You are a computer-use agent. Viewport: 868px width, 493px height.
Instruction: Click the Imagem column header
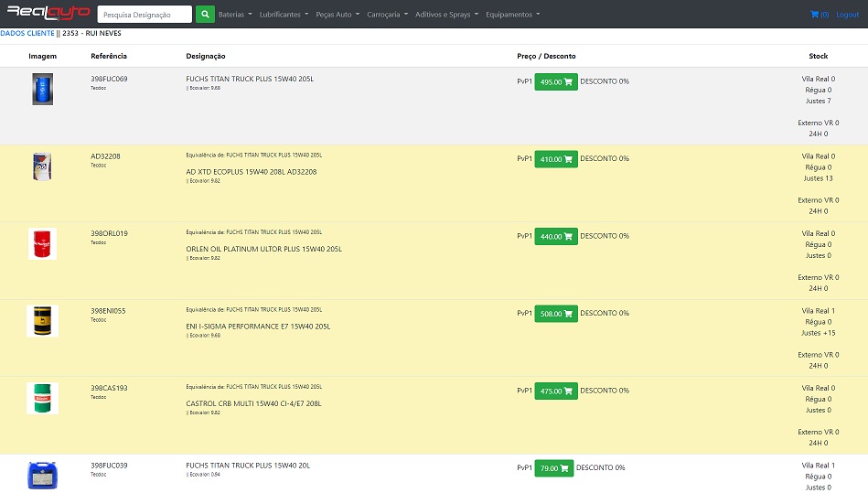coord(43,56)
